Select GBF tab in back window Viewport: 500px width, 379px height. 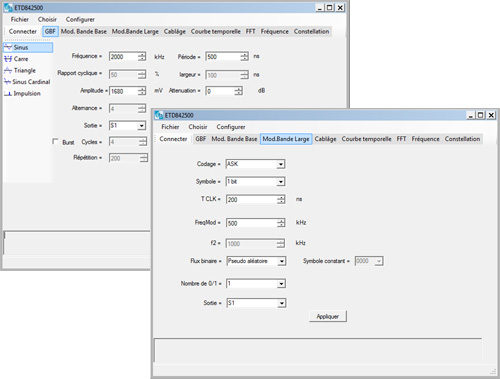click(x=50, y=31)
